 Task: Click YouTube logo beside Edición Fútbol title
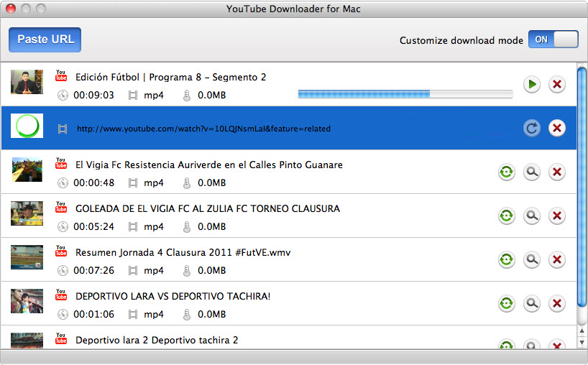click(x=61, y=75)
